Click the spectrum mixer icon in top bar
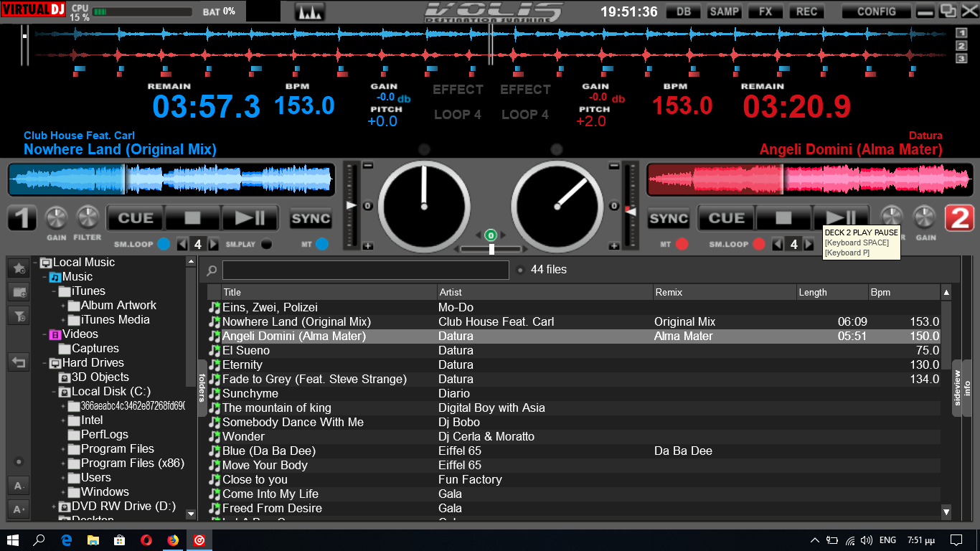Viewport: 980px width, 551px height. coord(309,12)
